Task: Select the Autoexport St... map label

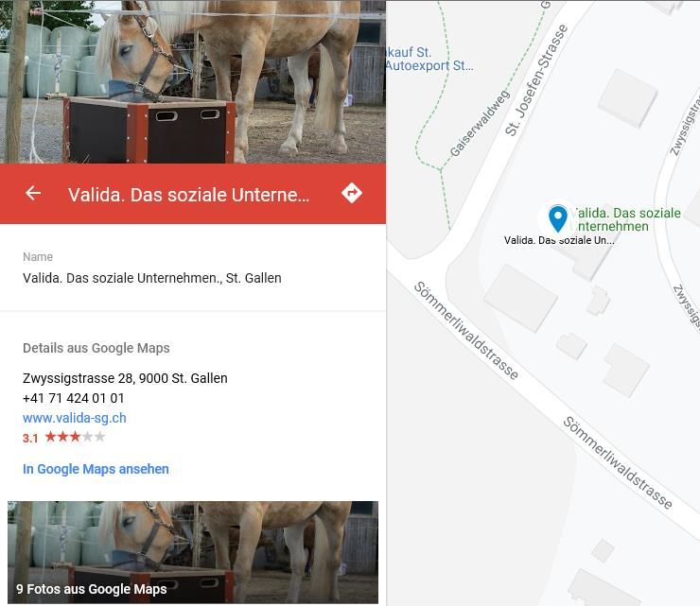Action: coord(429,66)
